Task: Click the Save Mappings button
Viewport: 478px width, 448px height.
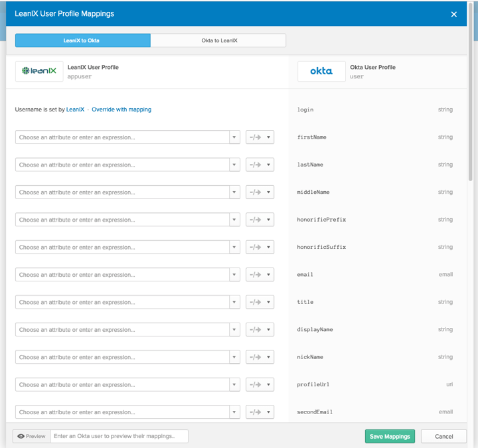Action: pos(390,437)
